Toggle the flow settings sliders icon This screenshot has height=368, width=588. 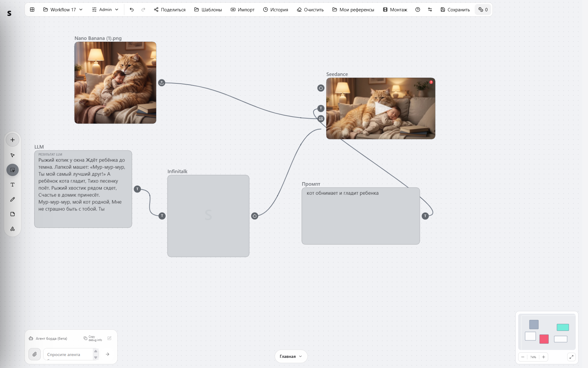pyautogui.click(x=430, y=10)
